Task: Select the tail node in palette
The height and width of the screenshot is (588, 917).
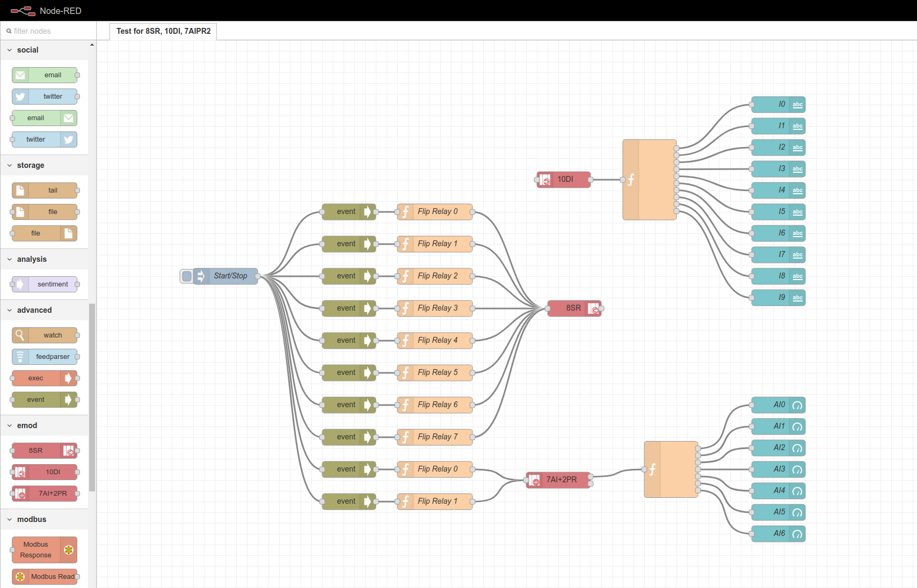Action: pos(45,190)
